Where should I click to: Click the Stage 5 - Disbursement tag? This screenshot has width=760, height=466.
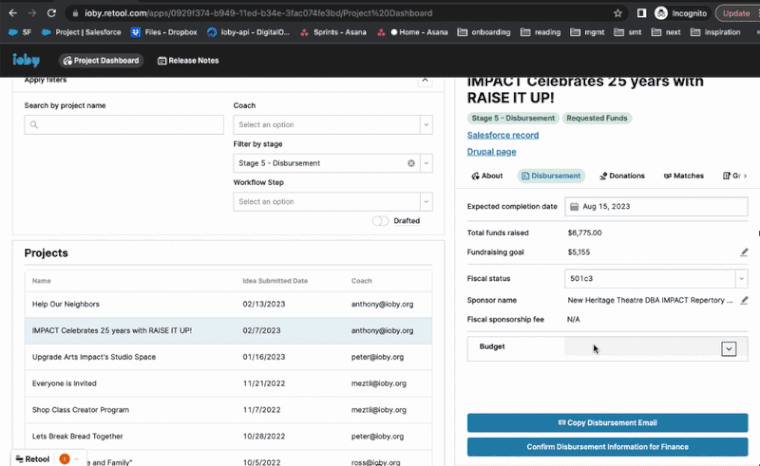click(513, 118)
